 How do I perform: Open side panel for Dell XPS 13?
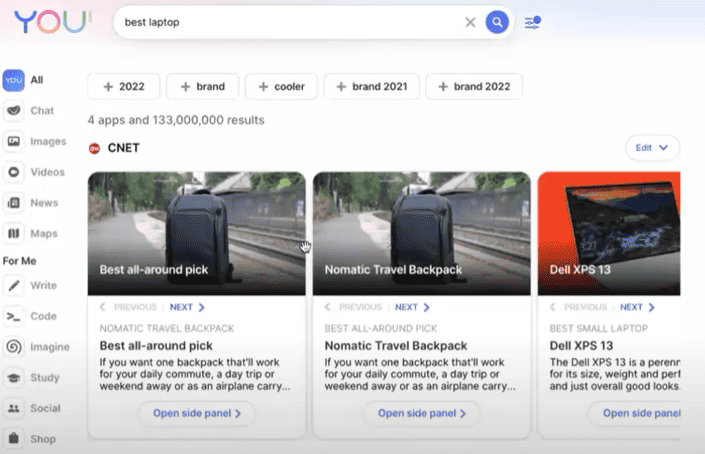pos(634,413)
